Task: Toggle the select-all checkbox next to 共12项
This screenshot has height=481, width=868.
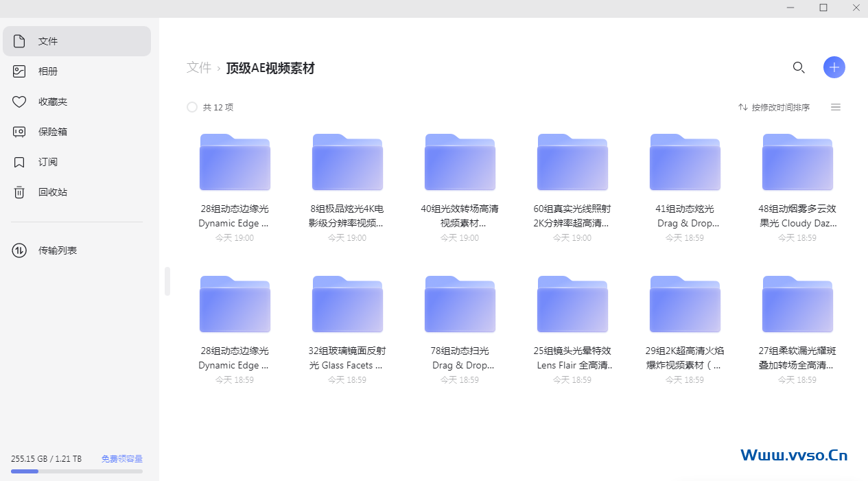Action: point(192,107)
